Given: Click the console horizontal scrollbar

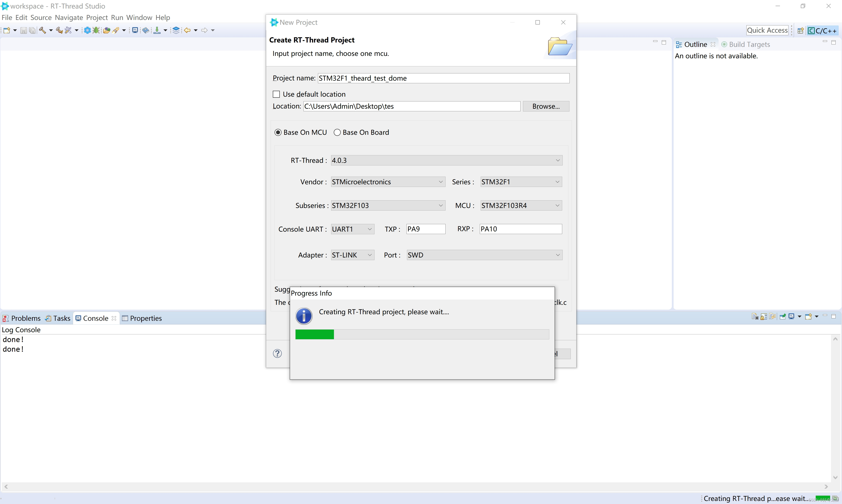Looking at the screenshot, I should click(416, 487).
